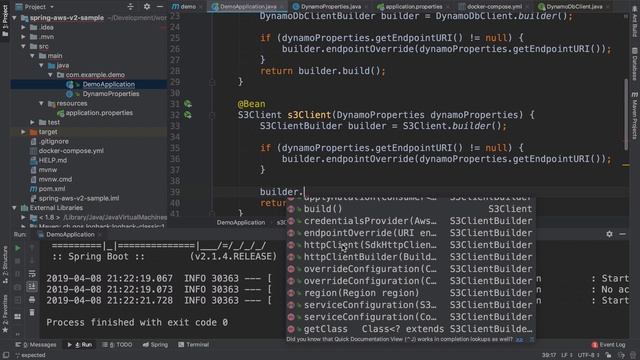Select spring-aws-v2-sample.iml file
The image size is (640, 360).
click(x=79, y=198)
